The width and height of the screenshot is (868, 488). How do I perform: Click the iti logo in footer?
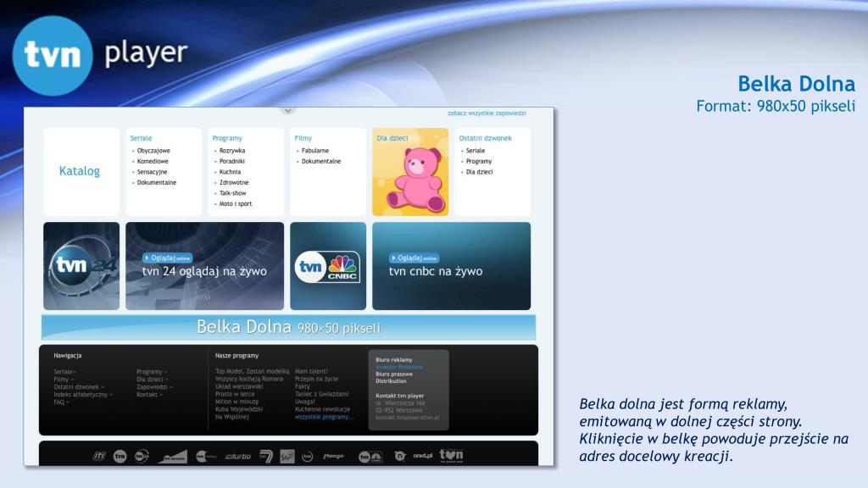click(99, 456)
